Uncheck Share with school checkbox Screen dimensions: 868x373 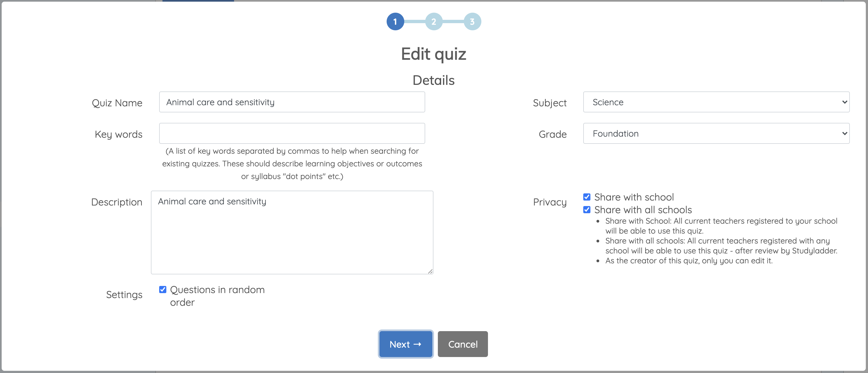coord(587,197)
